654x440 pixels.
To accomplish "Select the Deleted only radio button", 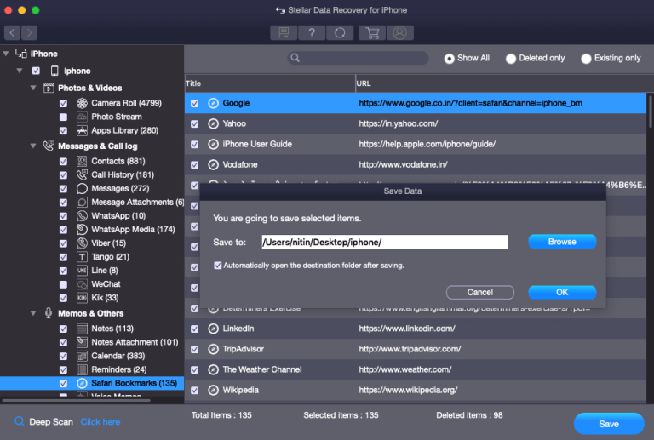I will click(511, 59).
